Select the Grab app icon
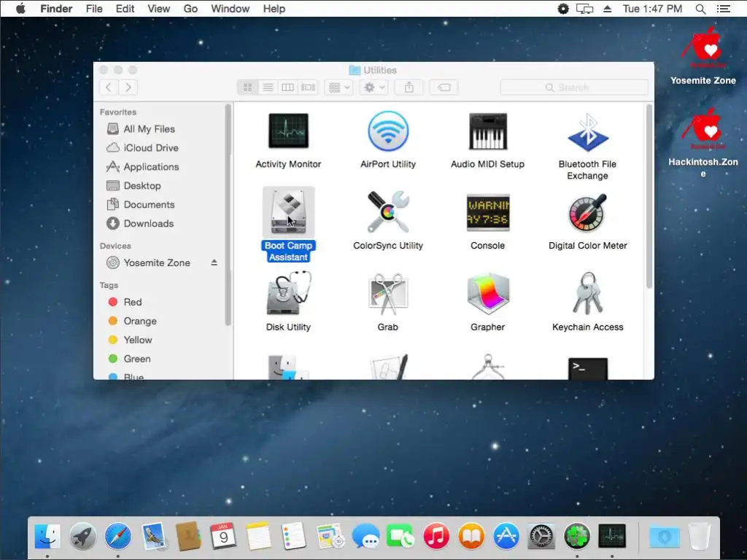This screenshot has width=747, height=560. coord(388,293)
